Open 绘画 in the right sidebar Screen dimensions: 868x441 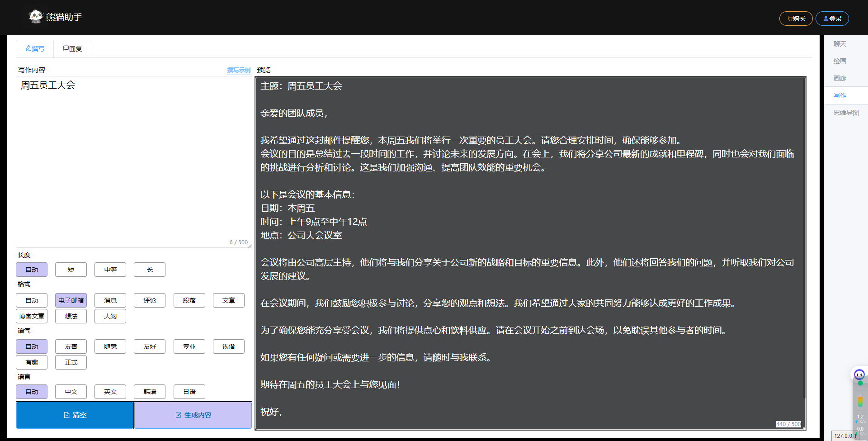(840, 61)
